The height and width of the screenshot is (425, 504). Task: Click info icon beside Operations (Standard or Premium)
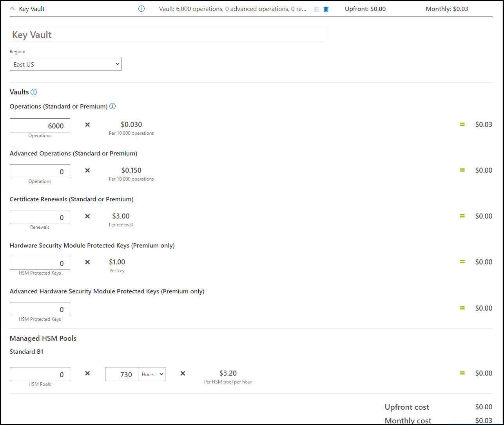(x=112, y=106)
